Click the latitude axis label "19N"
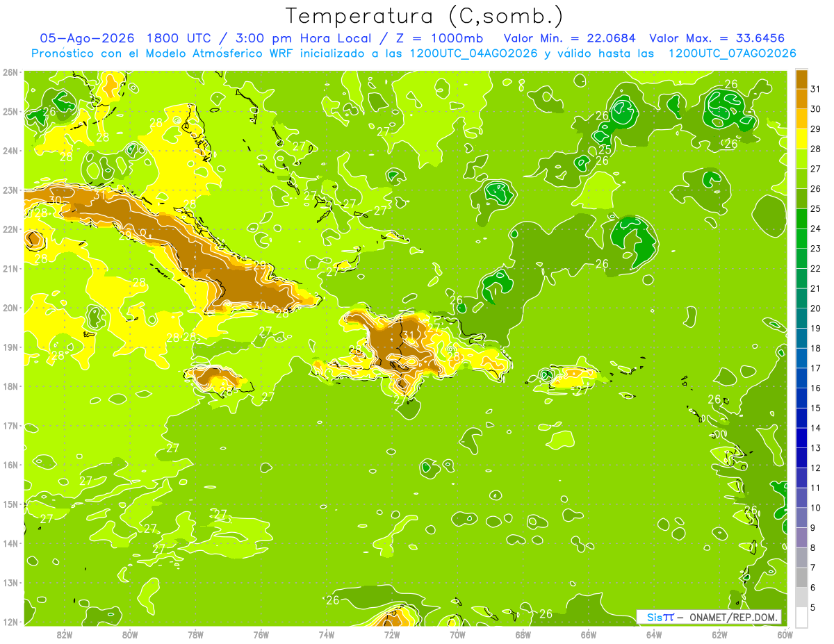The width and height of the screenshot is (834, 644). click(11, 347)
